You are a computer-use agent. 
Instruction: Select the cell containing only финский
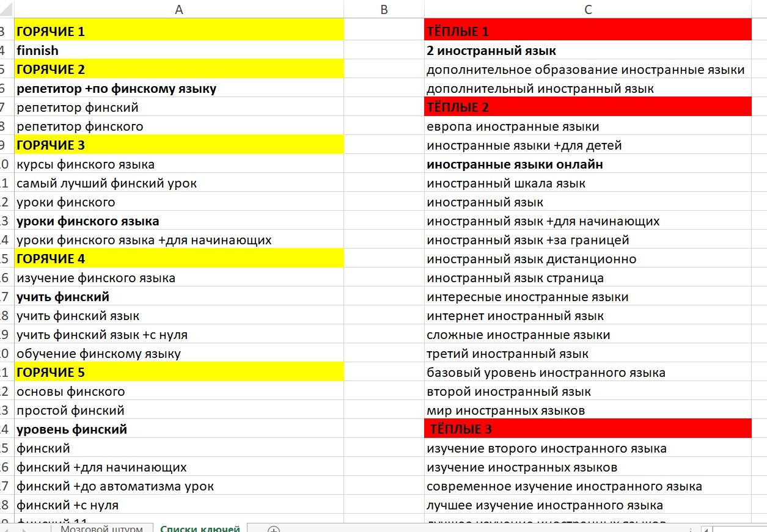(179, 448)
